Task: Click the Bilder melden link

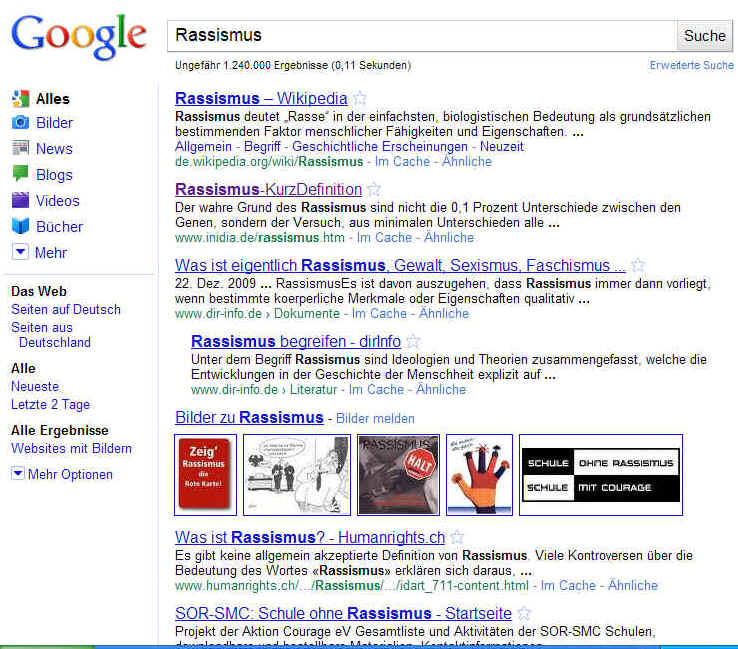Action: tap(375, 418)
